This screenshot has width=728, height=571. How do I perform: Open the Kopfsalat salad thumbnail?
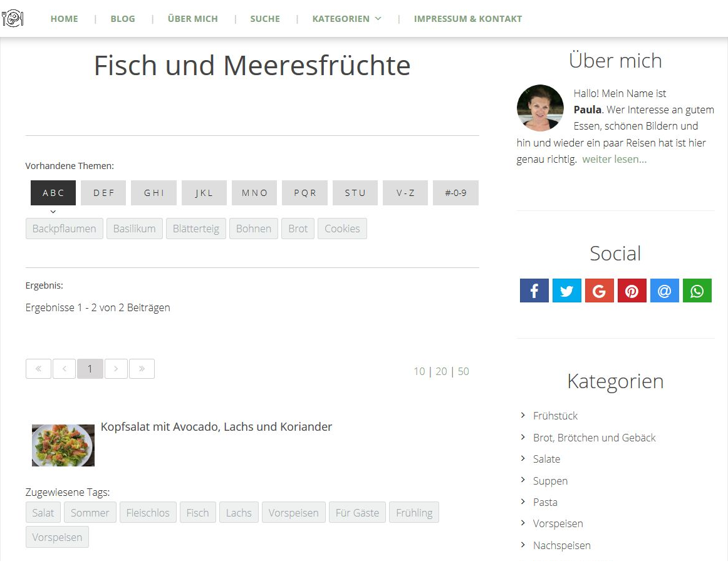(x=63, y=445)
